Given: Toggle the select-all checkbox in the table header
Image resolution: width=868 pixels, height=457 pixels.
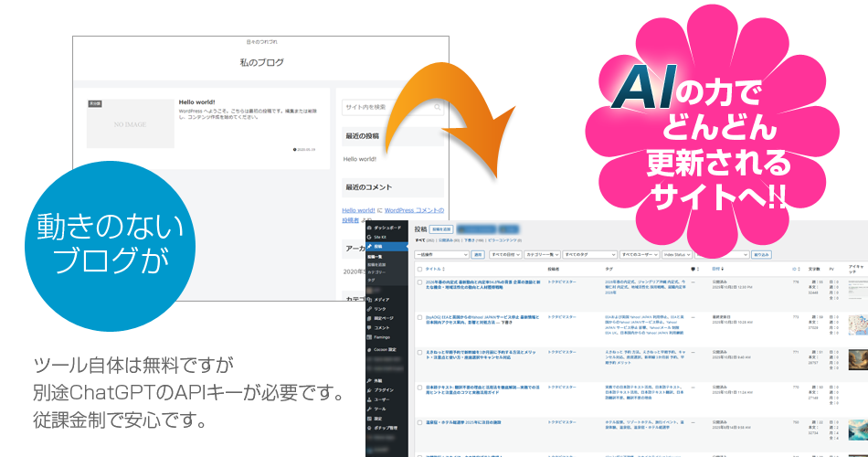Looking at the screenshot, I should pos(419,270).
